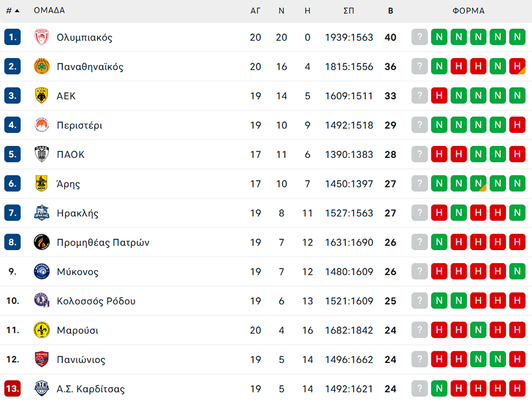
Task: Click the Άρης yellow team logo
Action: [x=42, y=184]
